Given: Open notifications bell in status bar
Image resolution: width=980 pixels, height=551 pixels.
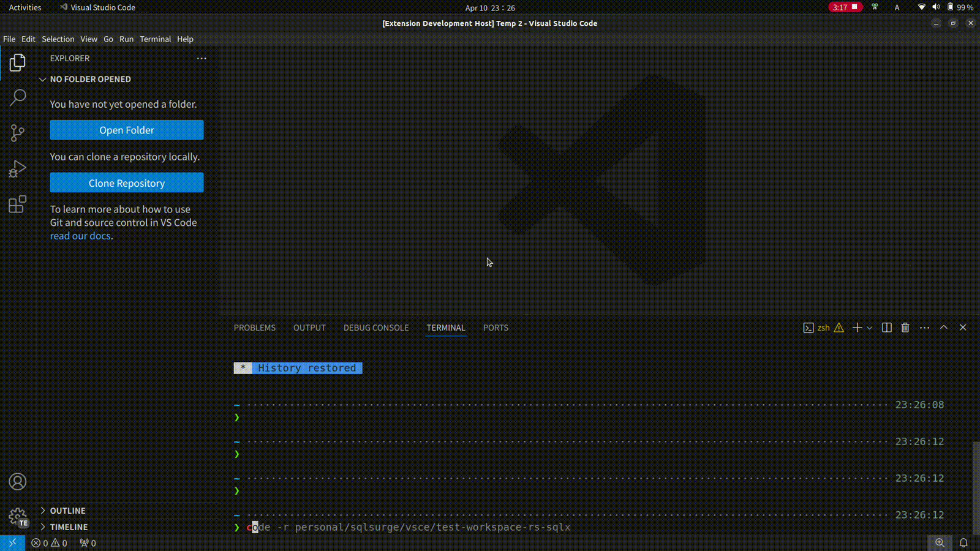Looking at the screenshot, I should point(963,543).
